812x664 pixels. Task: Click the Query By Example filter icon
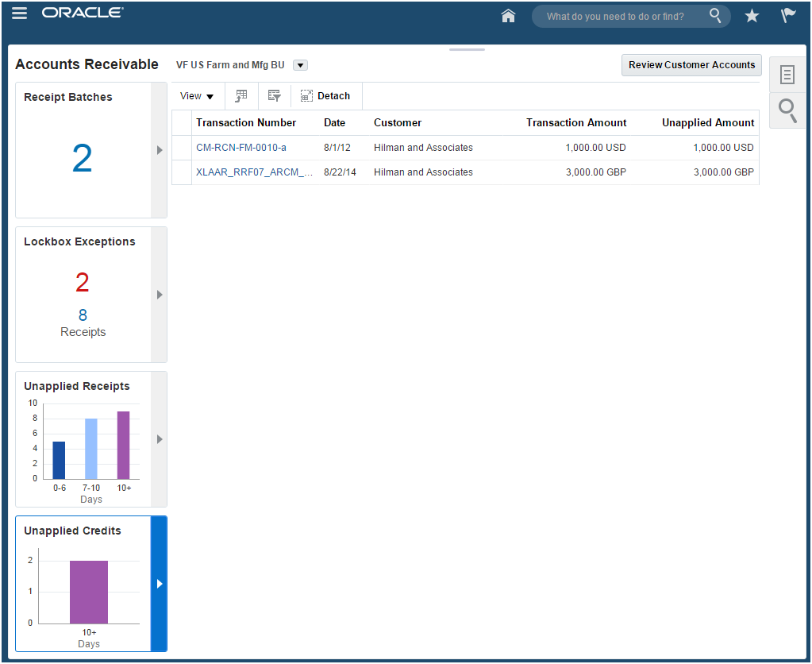274,96
